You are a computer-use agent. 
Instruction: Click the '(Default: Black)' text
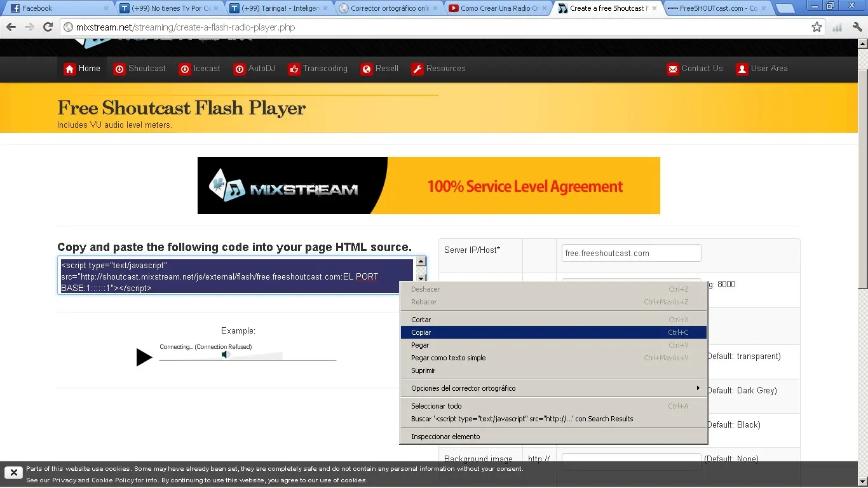[734, 424]
